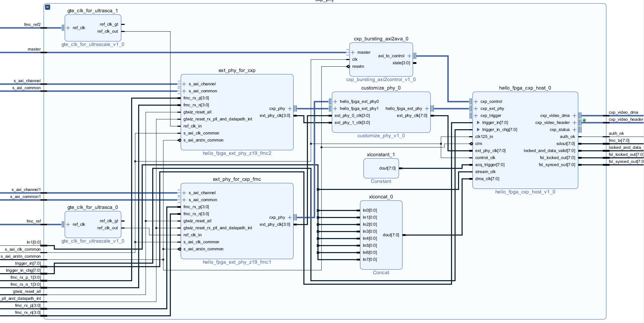Click hello_fpga_ext_phy_z19_fmc1 label
The image size is (644, 323).
[237, 262]
